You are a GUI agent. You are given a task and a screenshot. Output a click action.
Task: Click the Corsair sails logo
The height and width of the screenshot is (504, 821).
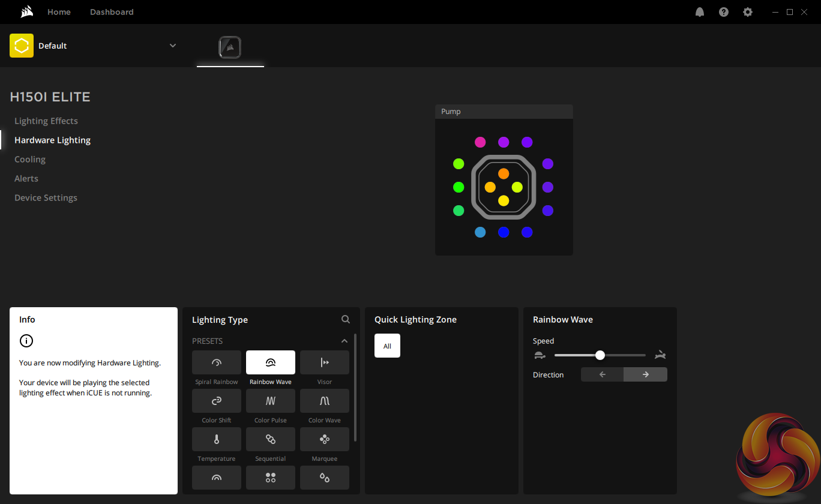tap(26, 12)
